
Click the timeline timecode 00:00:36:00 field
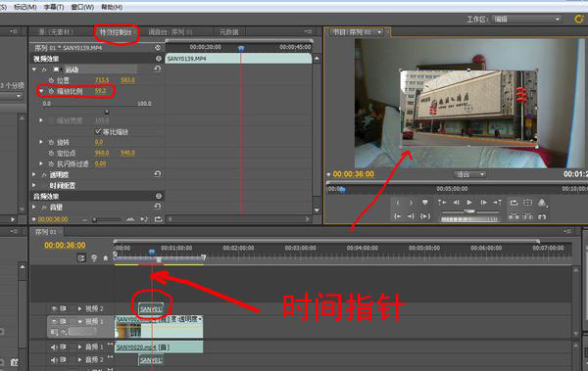point(65,245)
